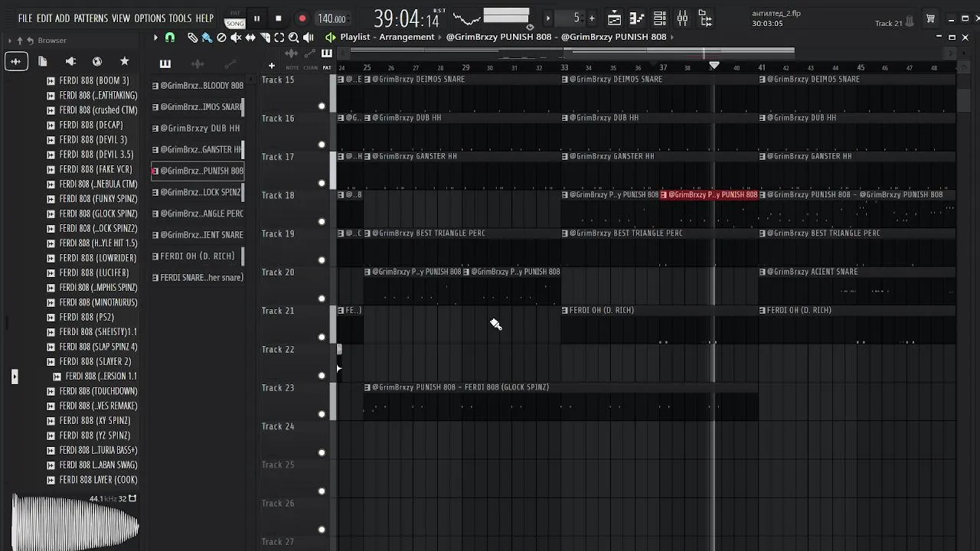The width and height of the screenshot is (980, 551).
Task: Click the green playlist speaker icon
Action: [330, 37]
